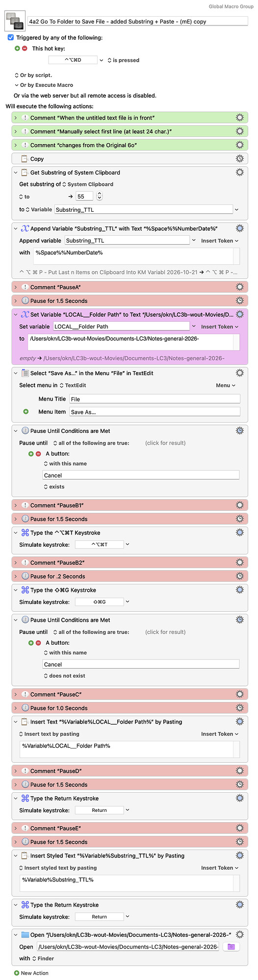The width and height of the screenshot is (258, 980).
Task: Open the "Menu" popup in the Select menu action
Action: 226,386
